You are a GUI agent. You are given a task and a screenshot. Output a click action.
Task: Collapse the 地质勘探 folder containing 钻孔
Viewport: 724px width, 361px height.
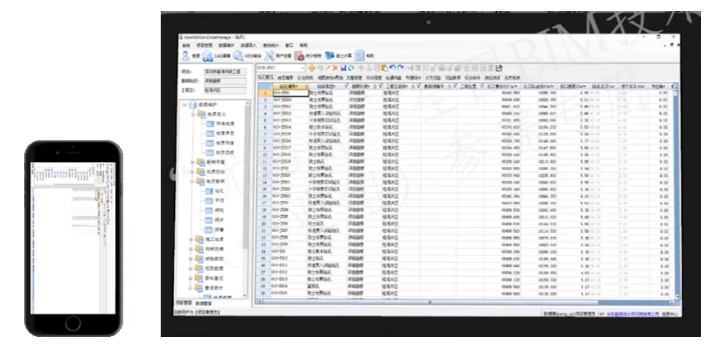coord(193,181)
